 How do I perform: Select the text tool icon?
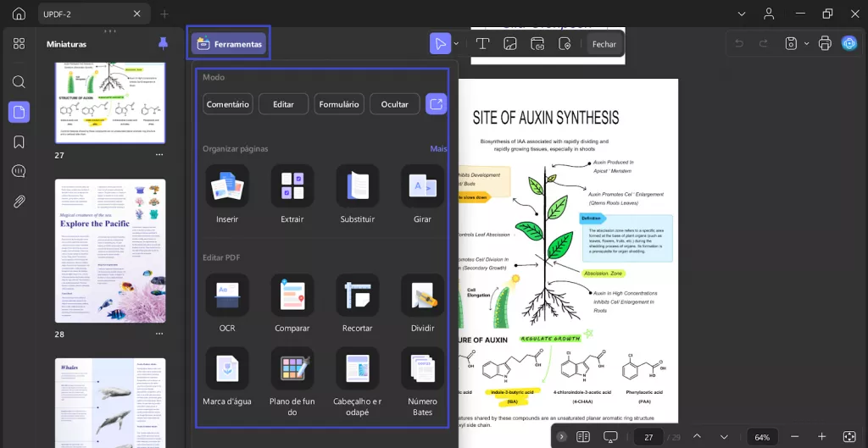coord(482,44)
